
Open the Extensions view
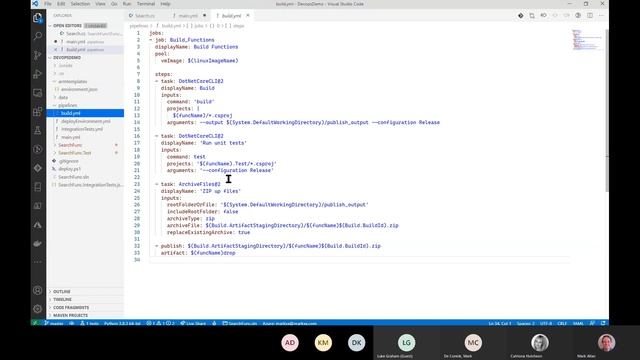click(38, 111)
